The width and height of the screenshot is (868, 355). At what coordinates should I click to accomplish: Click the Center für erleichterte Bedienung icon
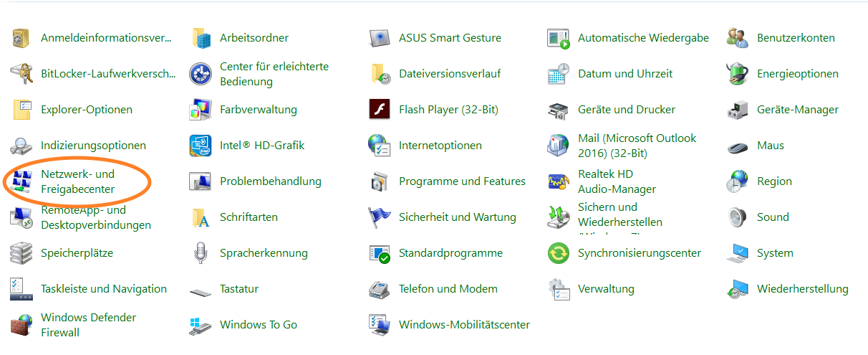pyautogui.click(x=201, y=74)
